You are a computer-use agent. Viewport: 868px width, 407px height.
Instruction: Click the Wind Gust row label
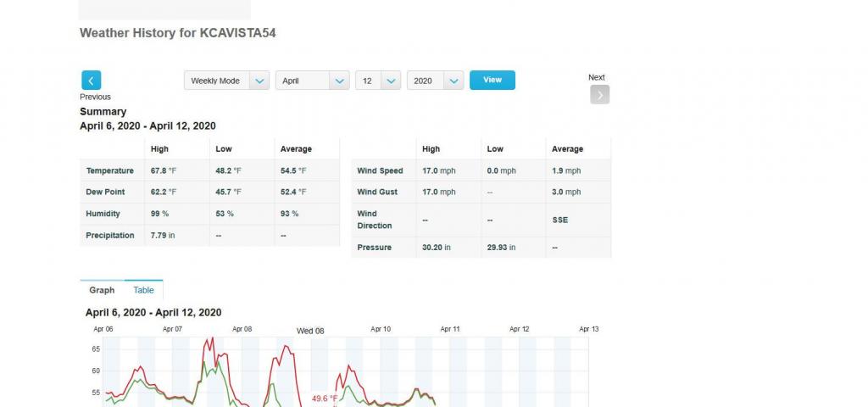click(377, 192)
